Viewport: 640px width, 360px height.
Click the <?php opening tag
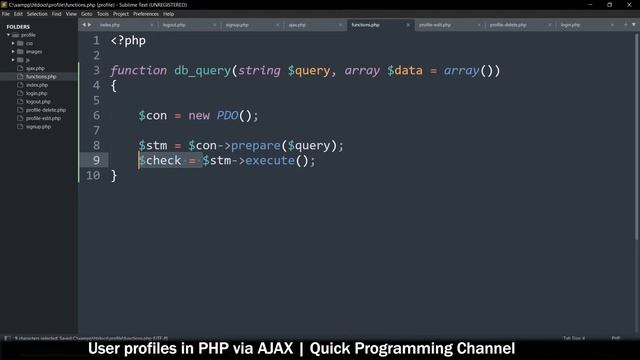click(x=128, y=41)
